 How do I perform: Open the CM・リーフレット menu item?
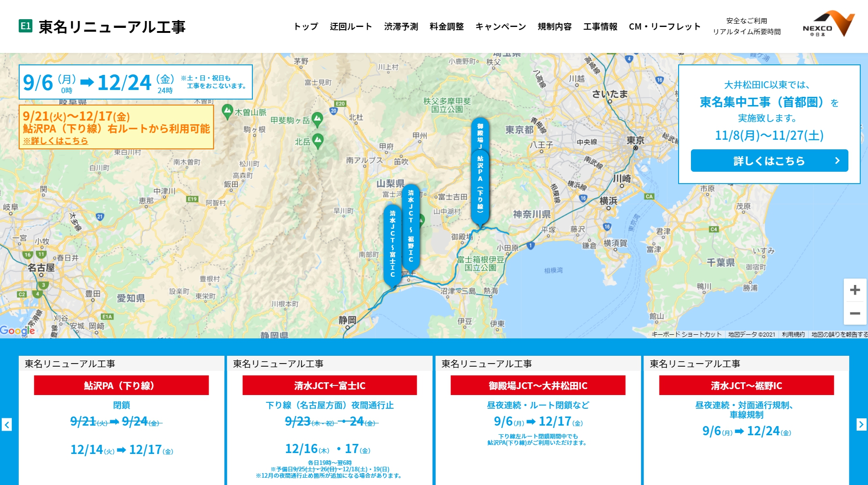click(x=664, y=26)
